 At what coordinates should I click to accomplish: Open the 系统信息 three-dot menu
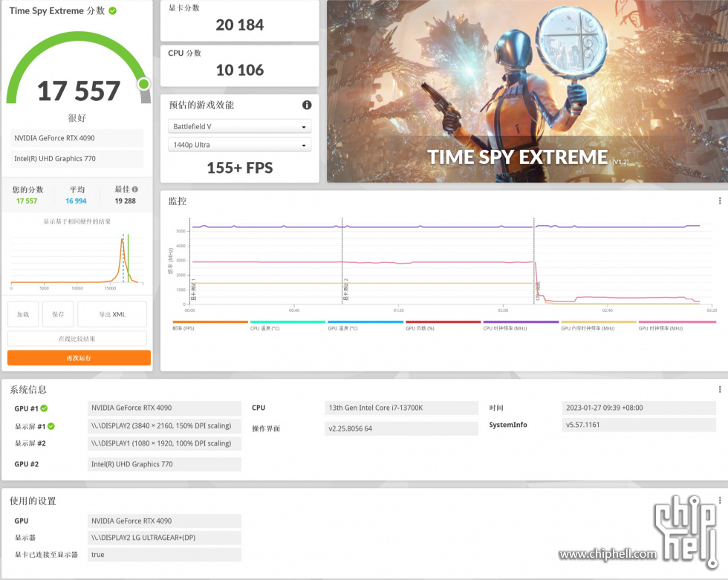tap(720, 389)
